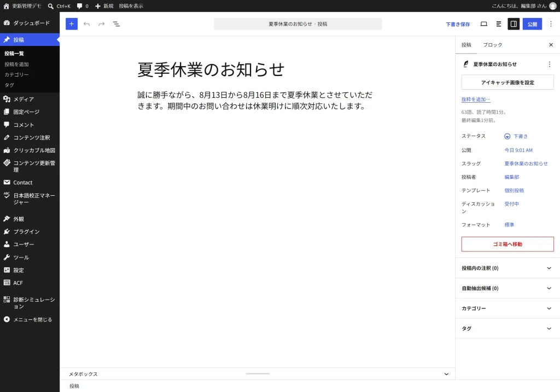This screenshot has width=560, height=392.
Task: Change format 標準
Action: coord(509,225)
